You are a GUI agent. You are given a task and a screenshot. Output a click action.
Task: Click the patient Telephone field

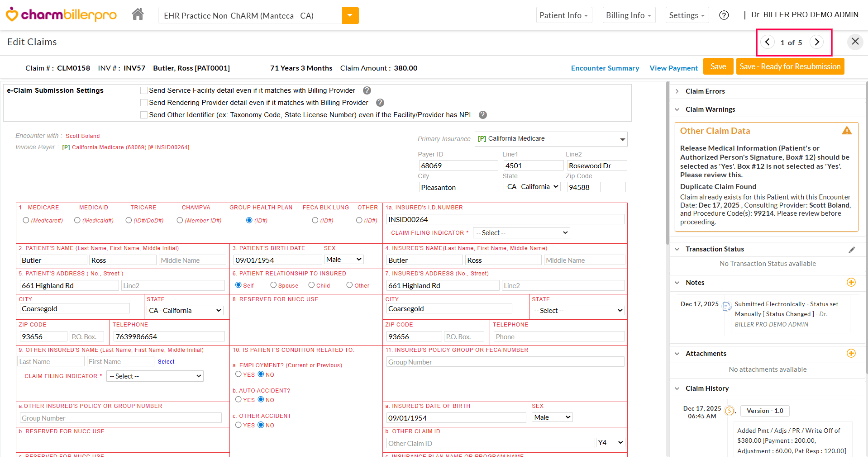coord(169,336)
